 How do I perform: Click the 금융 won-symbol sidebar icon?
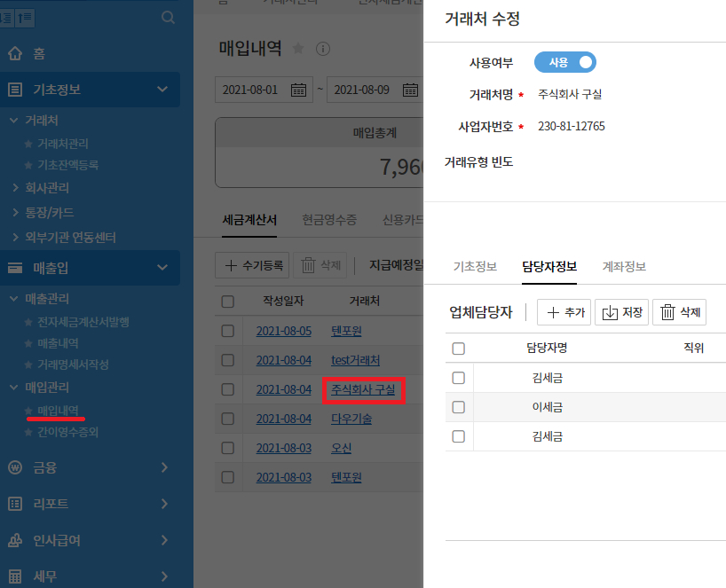(x=15, y=467)
